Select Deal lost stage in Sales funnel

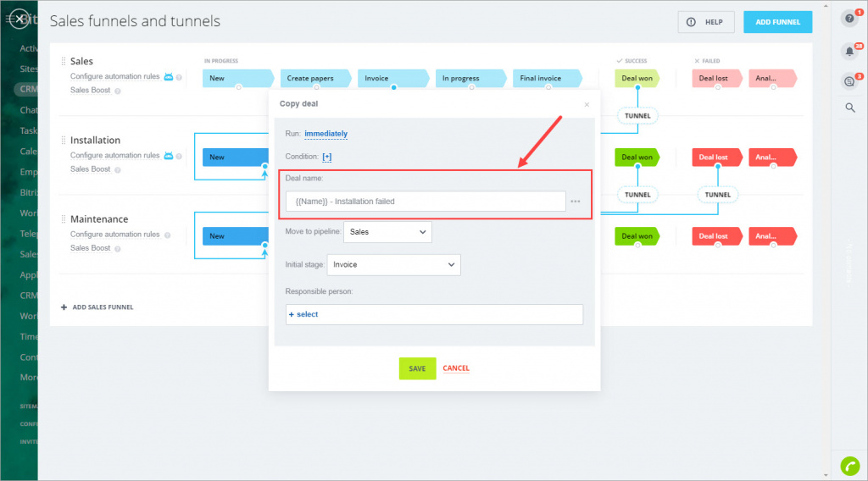click(717, 78)
